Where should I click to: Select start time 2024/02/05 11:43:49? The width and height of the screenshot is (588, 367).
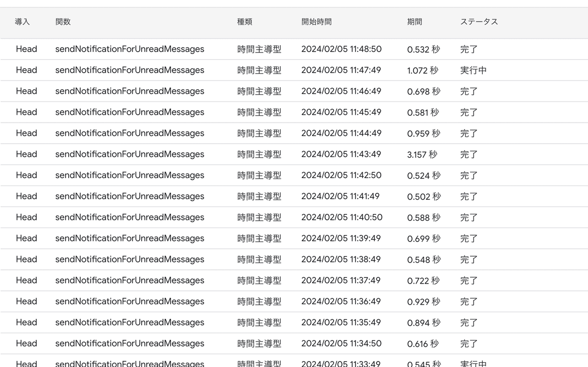(x=341, y=154)
